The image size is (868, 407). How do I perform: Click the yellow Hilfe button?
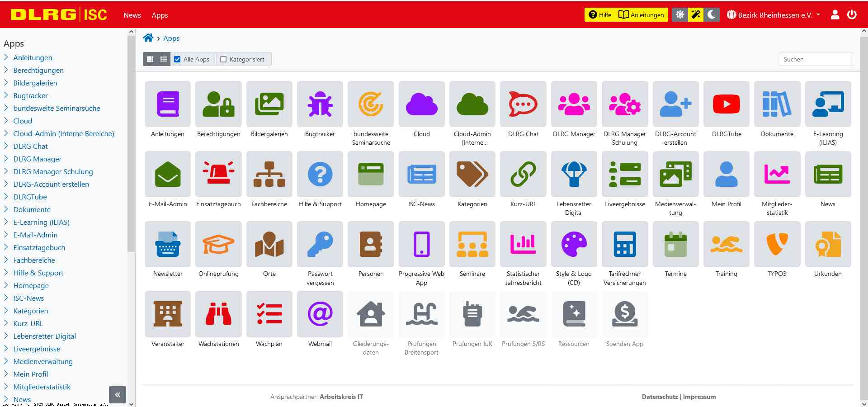click(x=600, y=15)
